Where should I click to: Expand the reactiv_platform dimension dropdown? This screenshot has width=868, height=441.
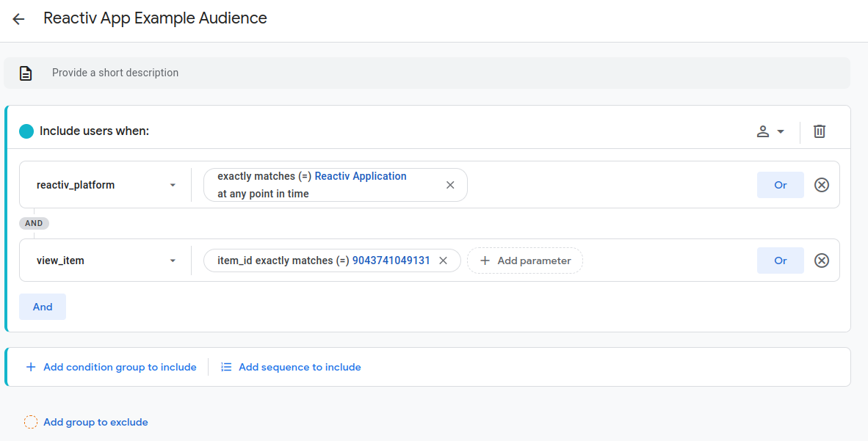tap(173, 185)
